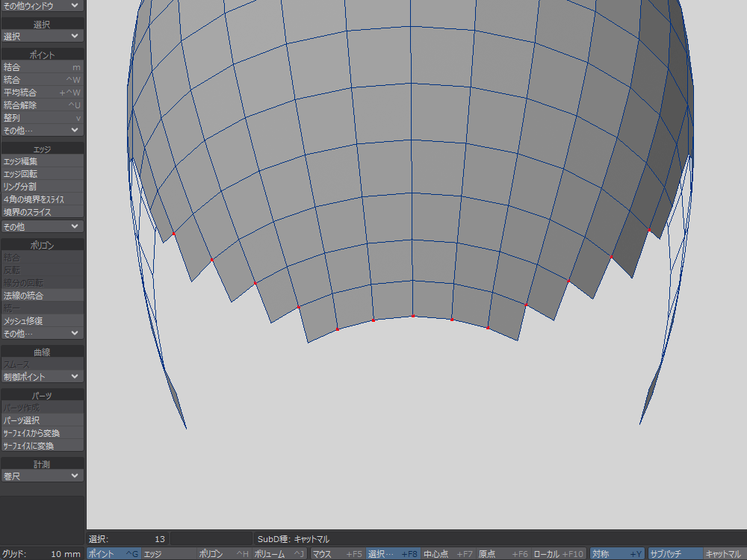Switch to ポリゴン mode in bottom bar

coord(223,554)
